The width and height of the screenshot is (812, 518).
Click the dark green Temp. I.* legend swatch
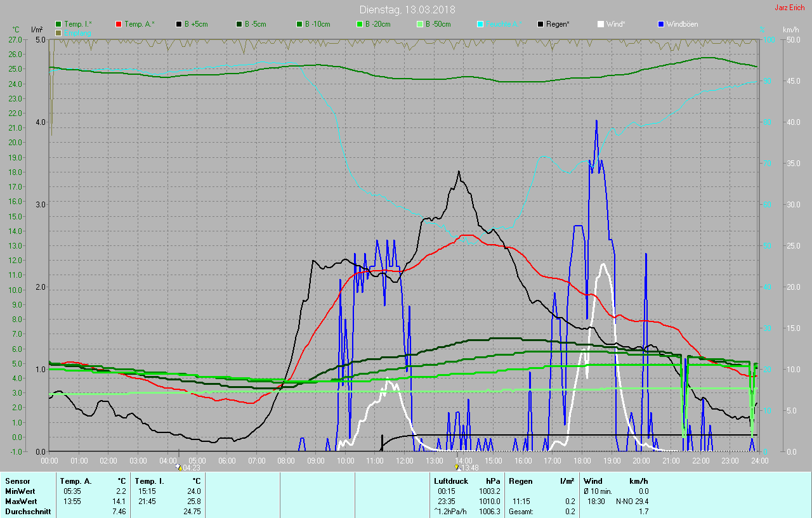point(59,24)
